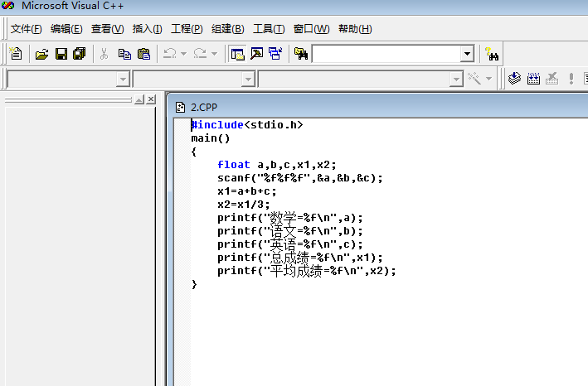Open the 插入(I) menu

147,29
